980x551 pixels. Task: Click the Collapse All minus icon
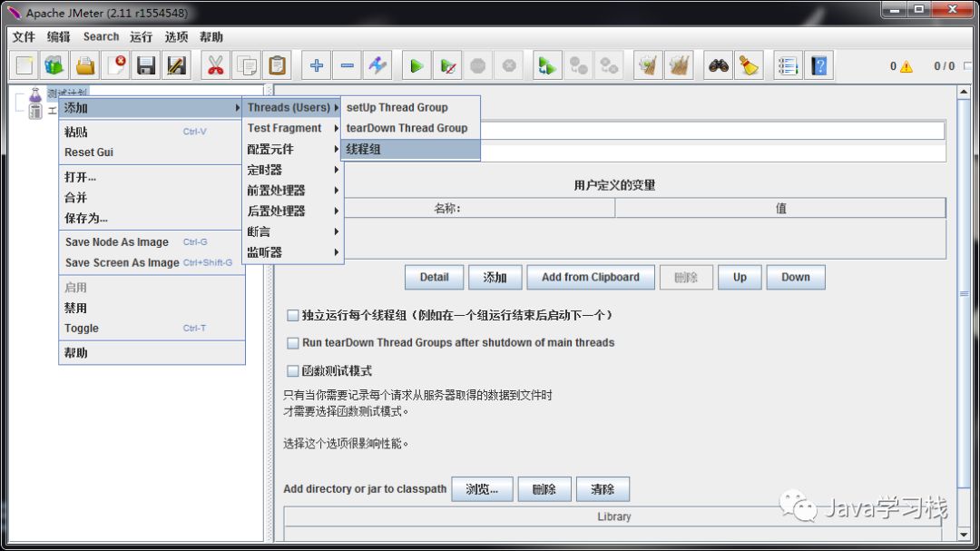[x=347, y=65]
